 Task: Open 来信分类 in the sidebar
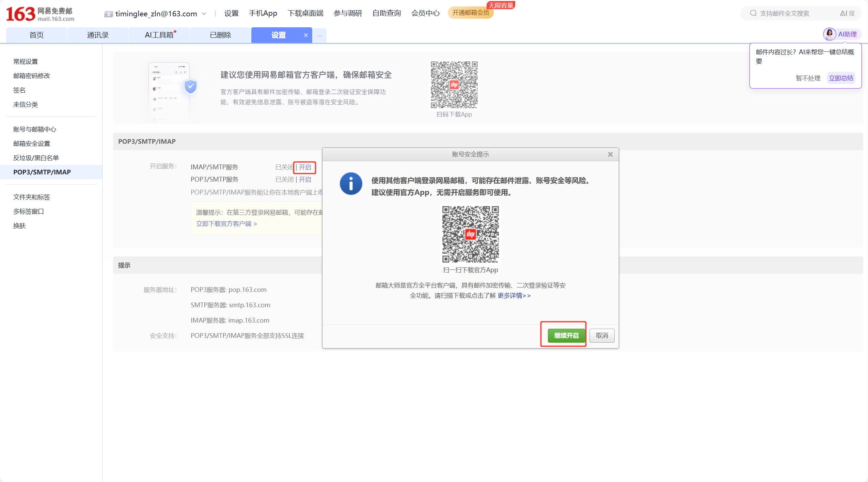(x=26, y=105)
